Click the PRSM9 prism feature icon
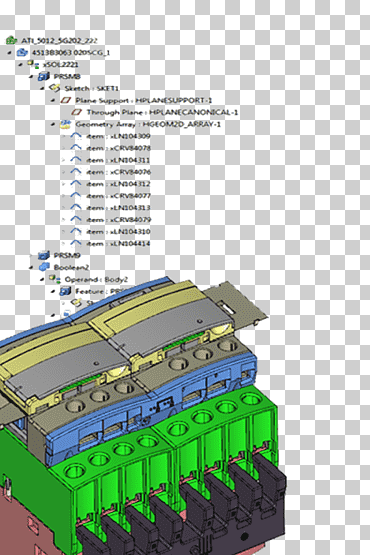 tap(44, 255)
